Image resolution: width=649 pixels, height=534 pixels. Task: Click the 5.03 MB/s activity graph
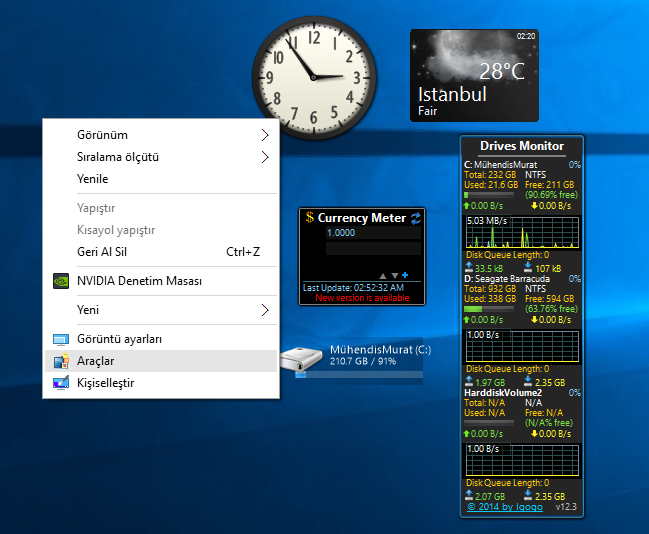tap(522, 232)
